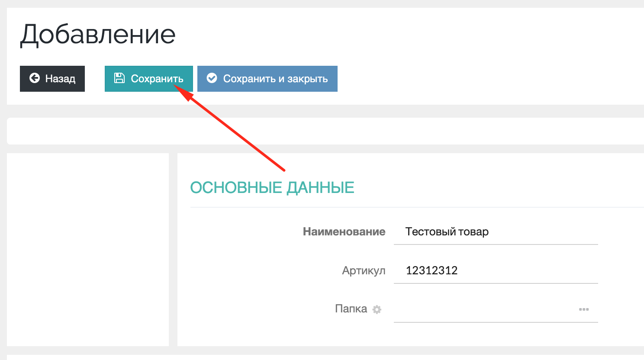Image resolution: width=644 pixels, height=360 pixels.
Task: Click the Артикул field label
Action: [363, 271]
